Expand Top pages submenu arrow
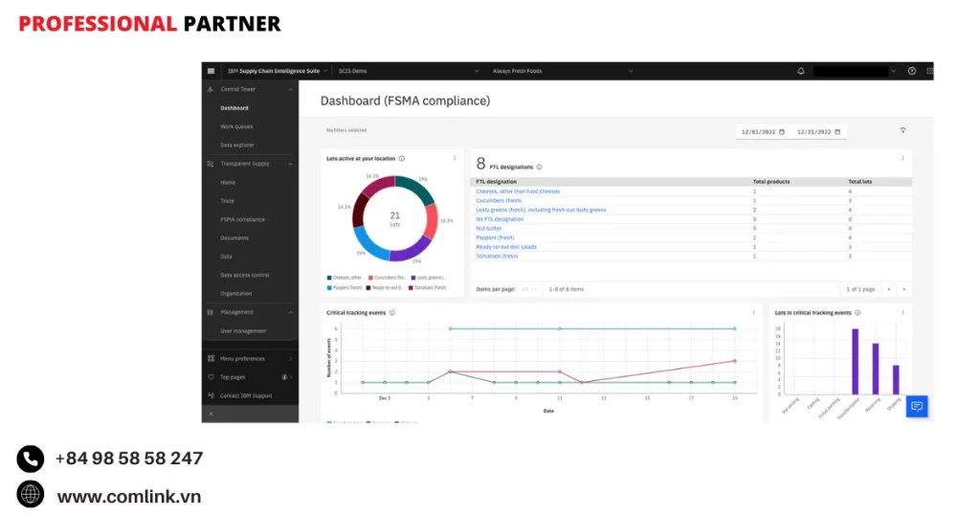 [291, 377]
